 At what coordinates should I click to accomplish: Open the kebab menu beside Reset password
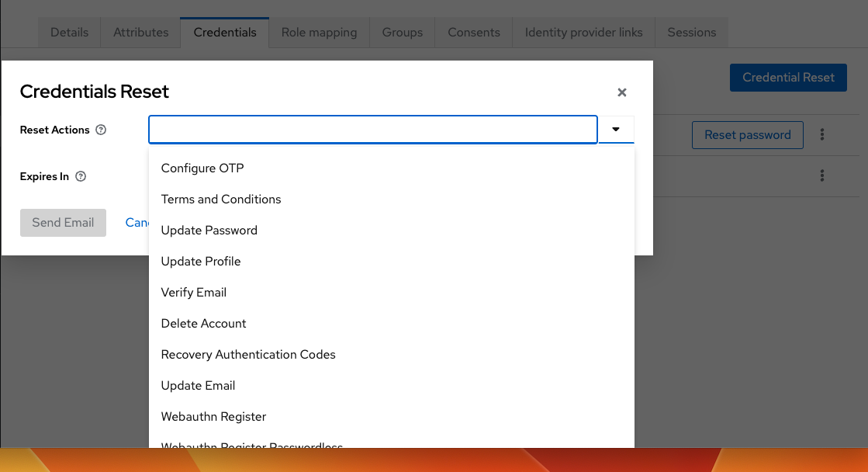pyautogui.click(x=821, y=134)
